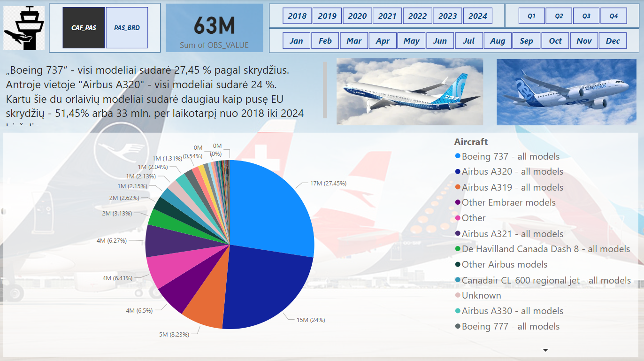This screenshot has height=361, width=644.
Task: Click the 63M Sum of OBS_VALUE card
Action: (x=215, y=28)
